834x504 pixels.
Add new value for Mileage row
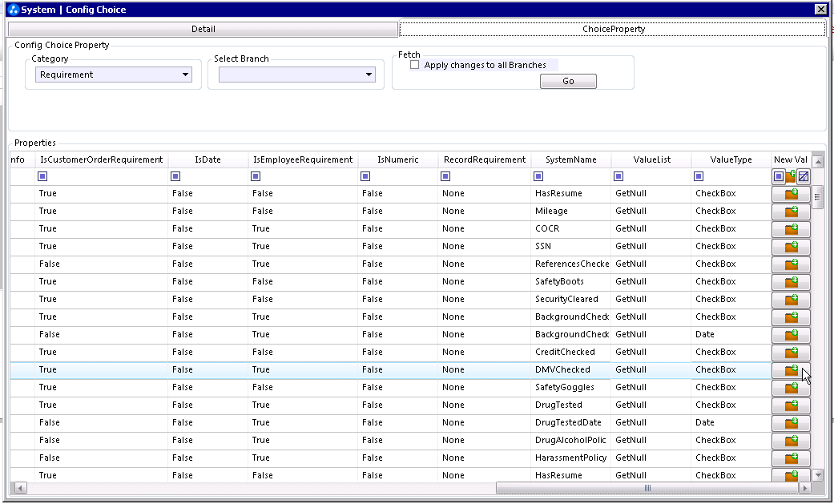[x=791, y=212]
